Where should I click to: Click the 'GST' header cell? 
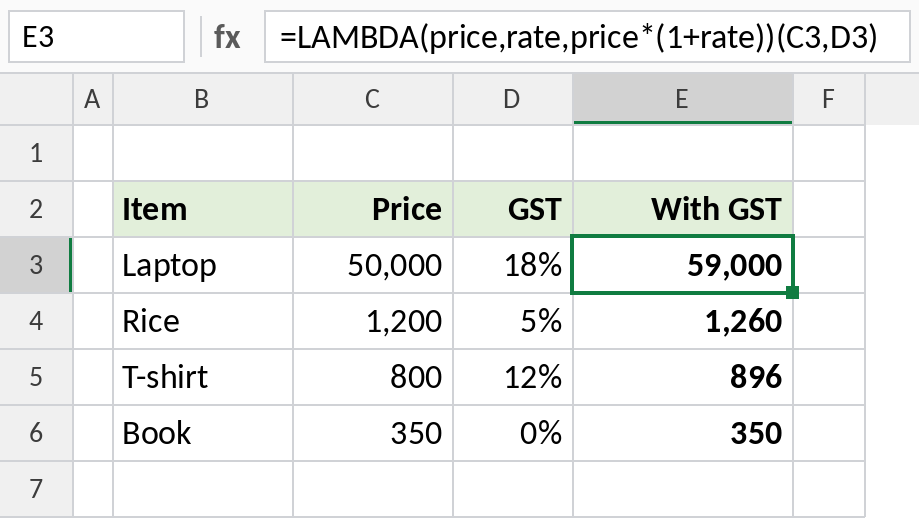[513, 209]
